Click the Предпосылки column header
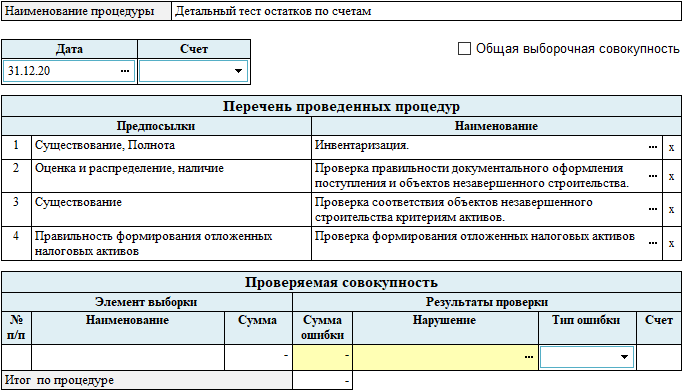683x391 pixels. tap(156, 126)
